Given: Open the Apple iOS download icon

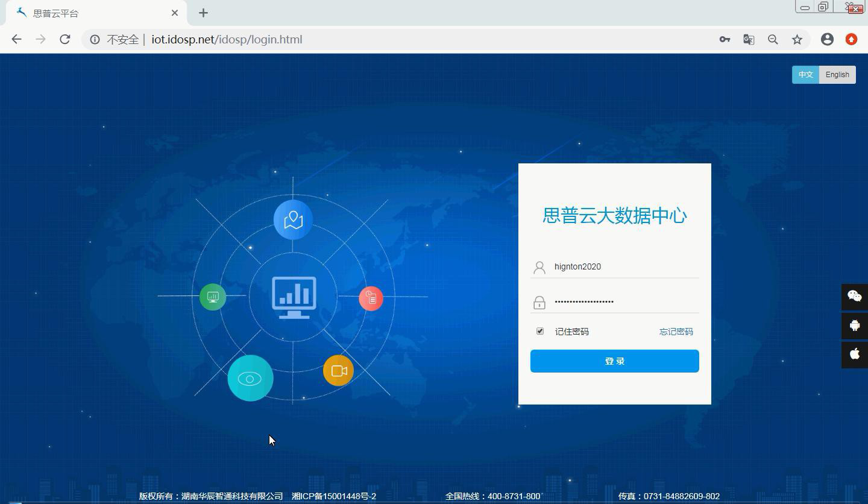Looking at the screenshot, I should click(x=854, y=354).
